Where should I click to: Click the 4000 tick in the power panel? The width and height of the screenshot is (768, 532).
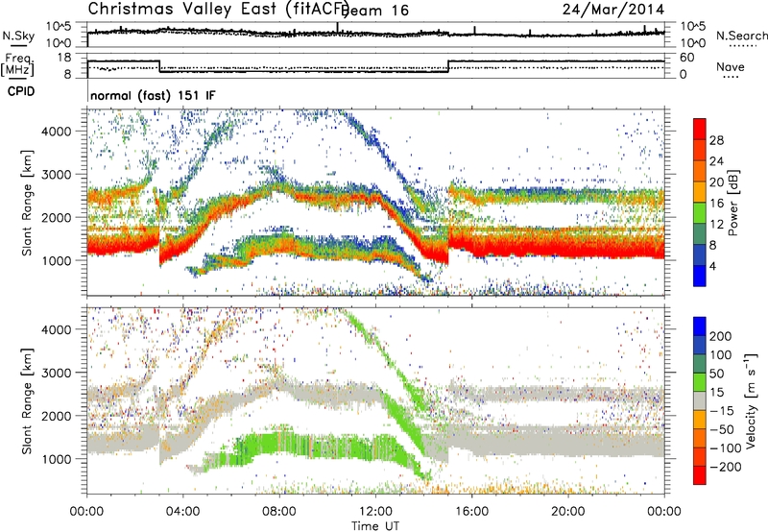pyautogui.click(x=56, y=132)
